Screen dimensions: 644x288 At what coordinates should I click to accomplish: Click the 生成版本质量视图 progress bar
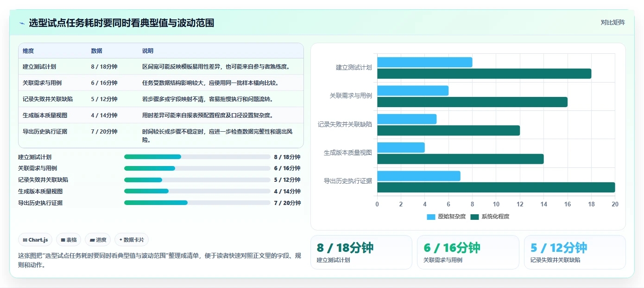pos(197,191)
